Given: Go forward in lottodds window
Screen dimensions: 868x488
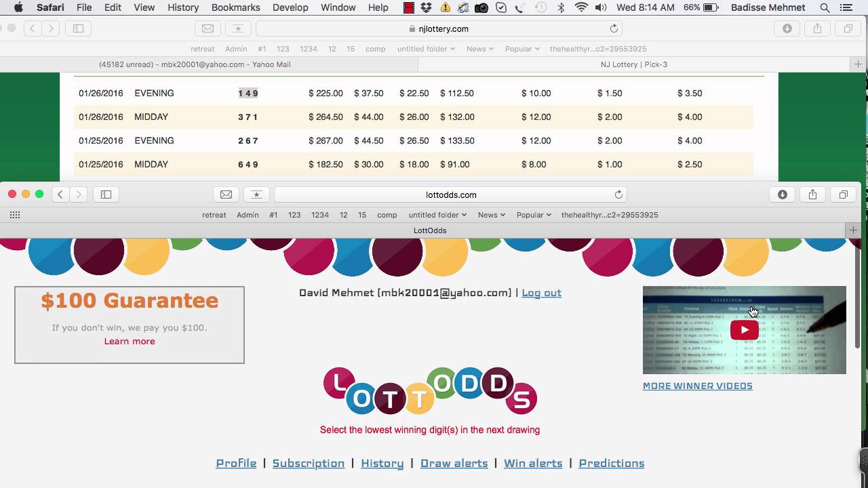Looking at the screenshot, I should (79, 195).
